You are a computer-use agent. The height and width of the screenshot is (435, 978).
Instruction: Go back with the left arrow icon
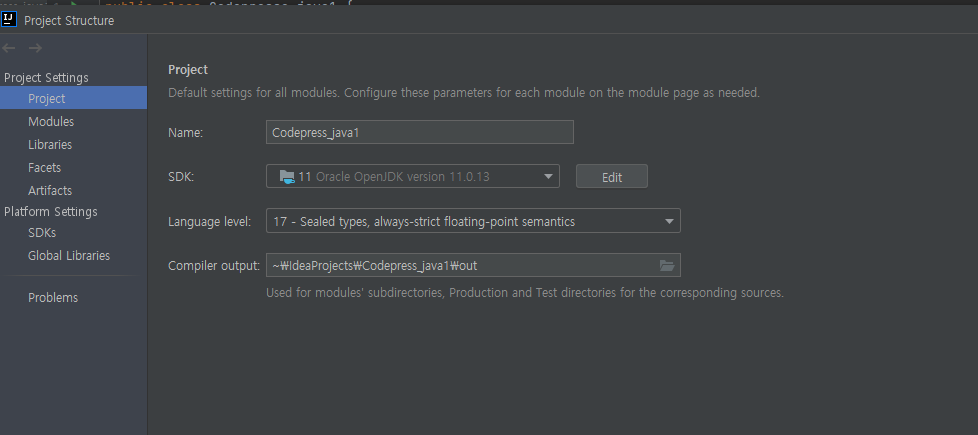(9, 48)
